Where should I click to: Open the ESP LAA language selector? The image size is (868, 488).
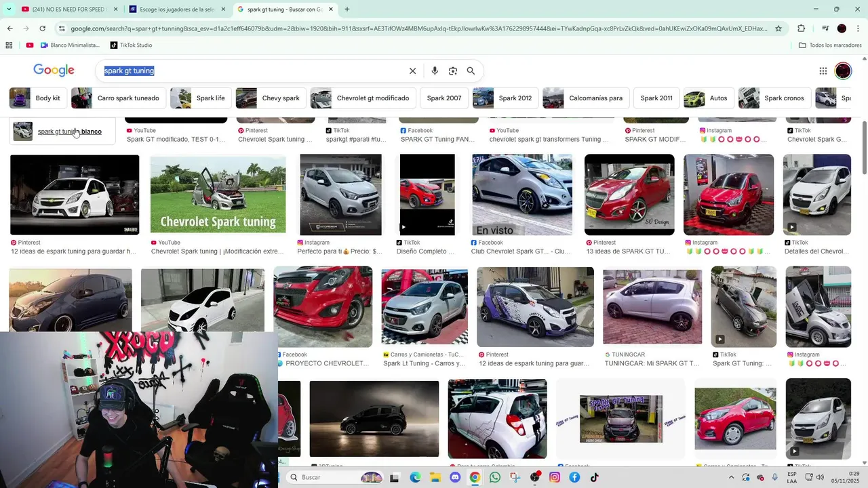click(792, 478)
